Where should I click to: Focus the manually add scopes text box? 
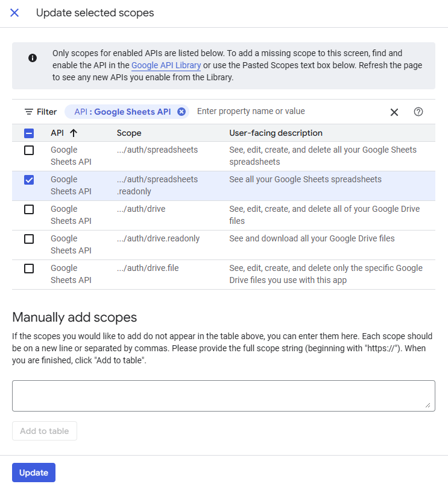pos(223,396)
